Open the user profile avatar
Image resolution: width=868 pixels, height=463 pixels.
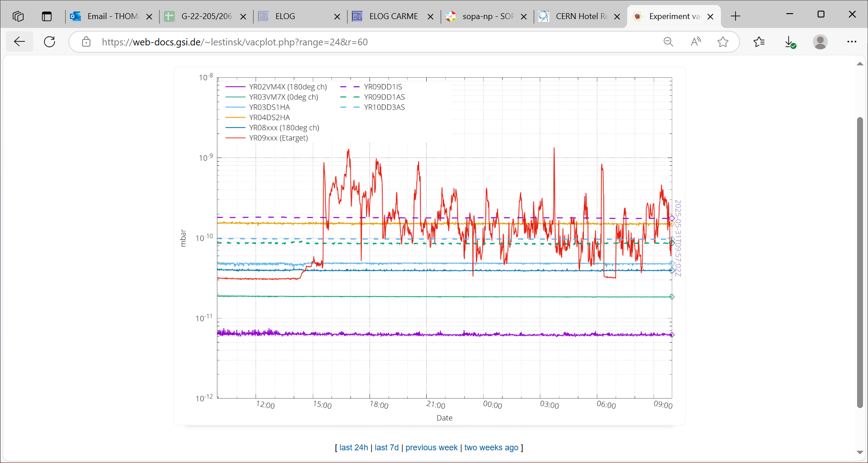click(820, 42)
